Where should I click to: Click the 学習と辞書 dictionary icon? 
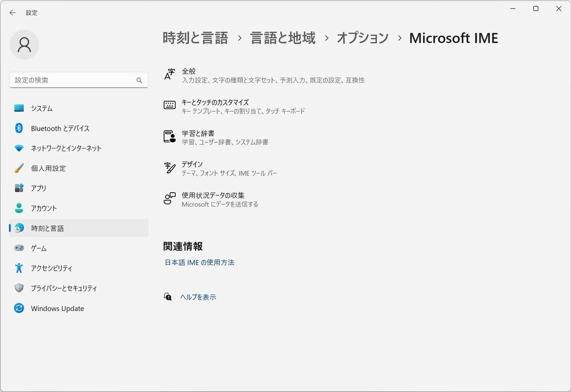coord(169,137)
